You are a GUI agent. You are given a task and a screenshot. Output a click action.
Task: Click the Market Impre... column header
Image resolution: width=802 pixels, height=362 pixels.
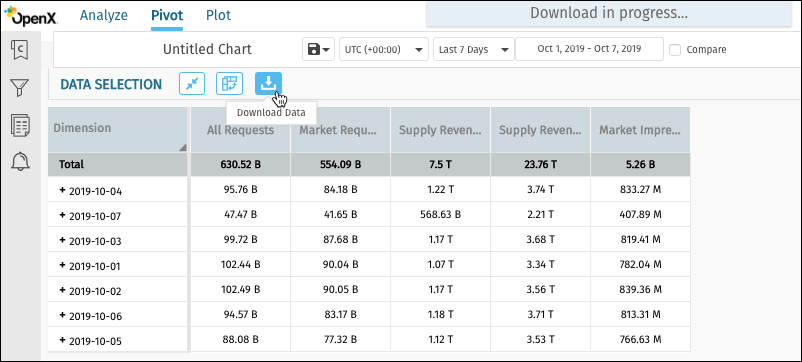(640, 130)
